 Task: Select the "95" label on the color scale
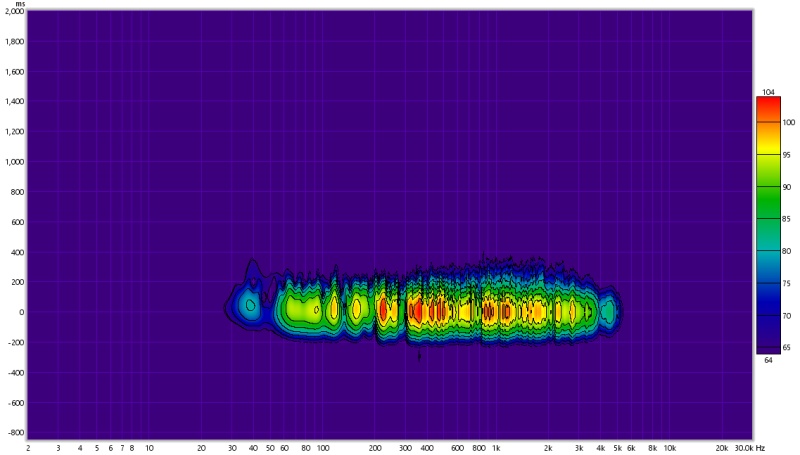pos(787,155)
